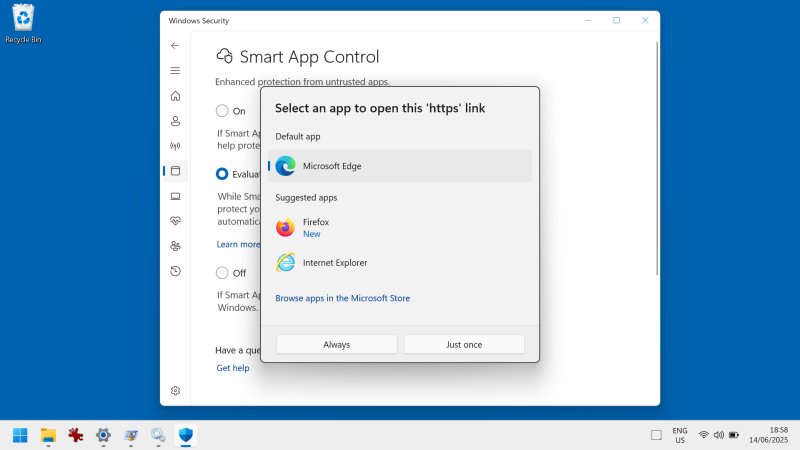Open Settings gear in Windows Security sidebar

point(175,390)
